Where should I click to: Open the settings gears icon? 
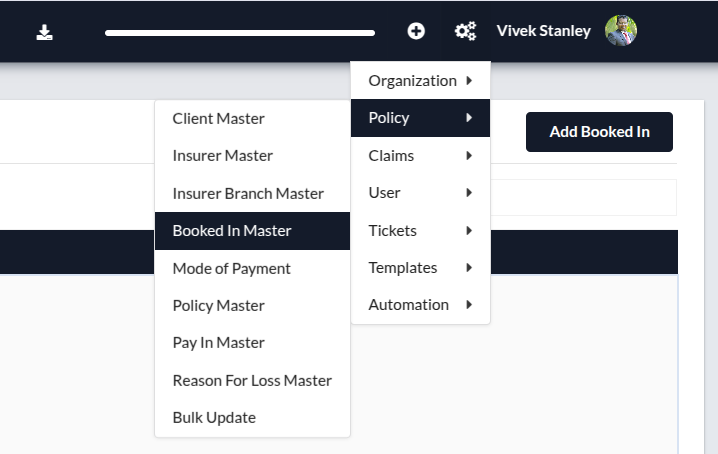point(465,31)
